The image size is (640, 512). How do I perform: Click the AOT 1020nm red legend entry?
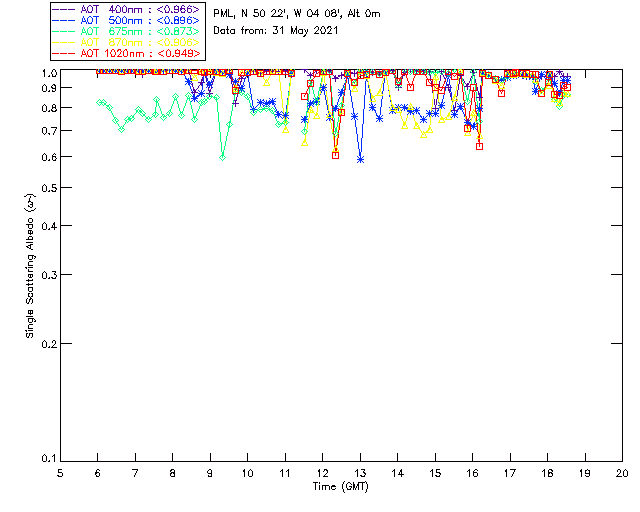[127, 53]
